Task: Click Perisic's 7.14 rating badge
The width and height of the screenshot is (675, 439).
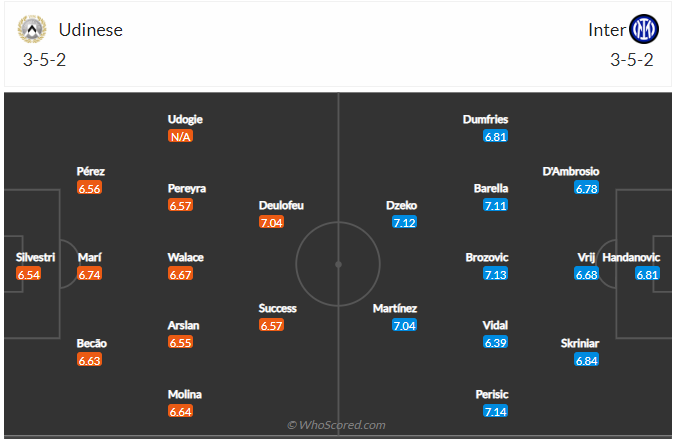Action: pos(495,411)
